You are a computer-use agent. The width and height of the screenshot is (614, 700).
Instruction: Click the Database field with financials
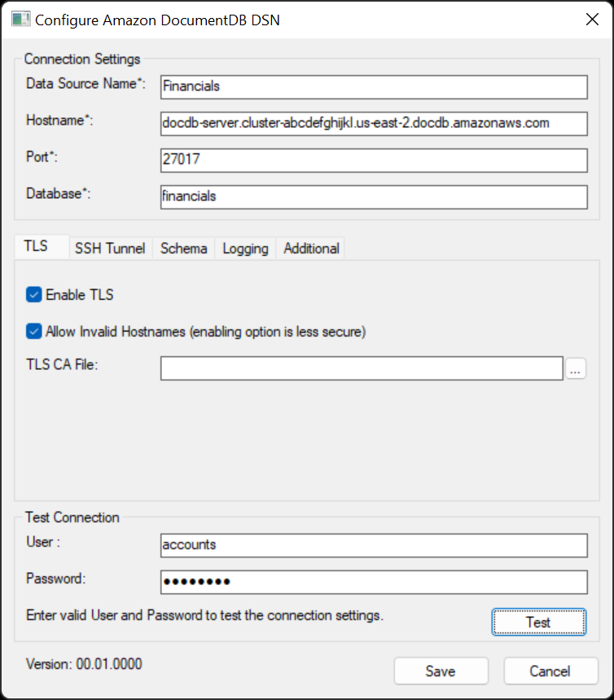click(x=374, y=197)
